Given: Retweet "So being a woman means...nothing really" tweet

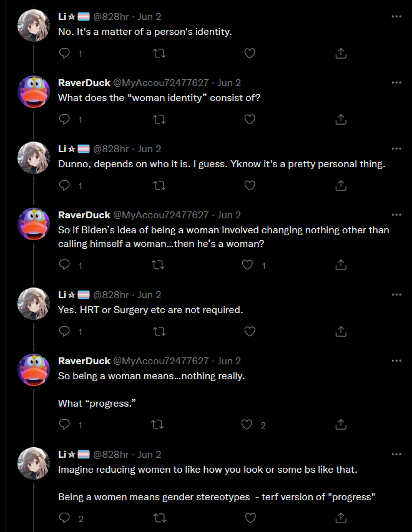Looking at the screenshot, I should click(x=157, y=425).
